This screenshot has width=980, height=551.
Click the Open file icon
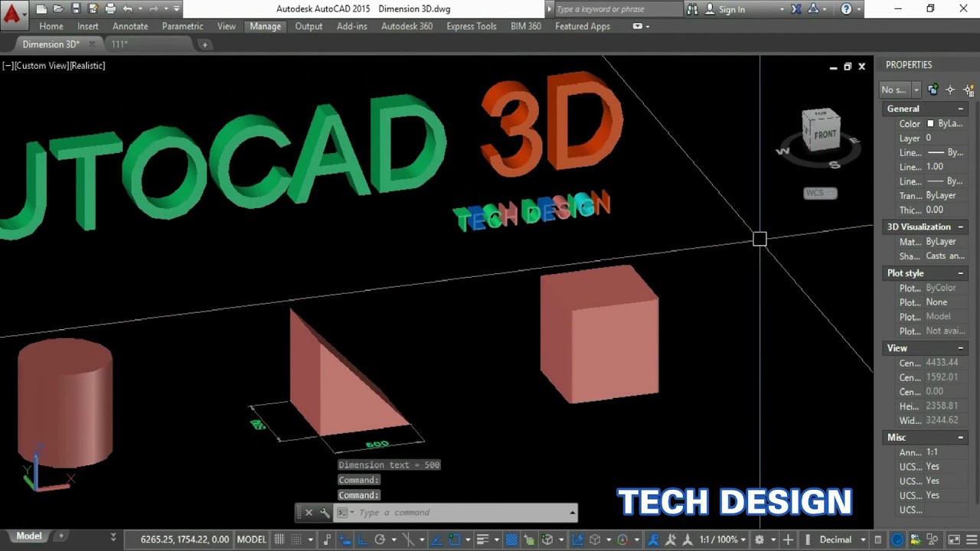tap(59, 9)
